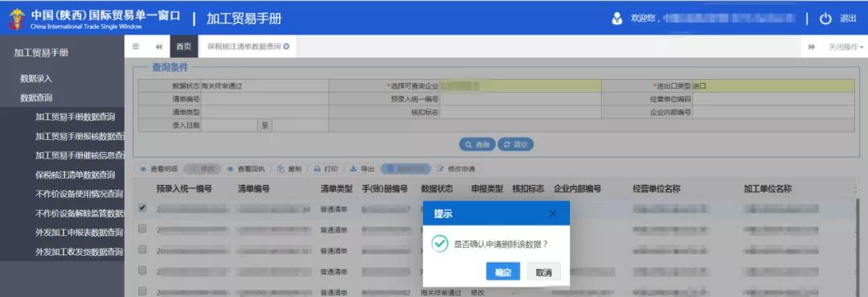Open the 数据状态 query dropdown field
The height and width of the screenshot is (297, 868).
click(x=264, y=86)
